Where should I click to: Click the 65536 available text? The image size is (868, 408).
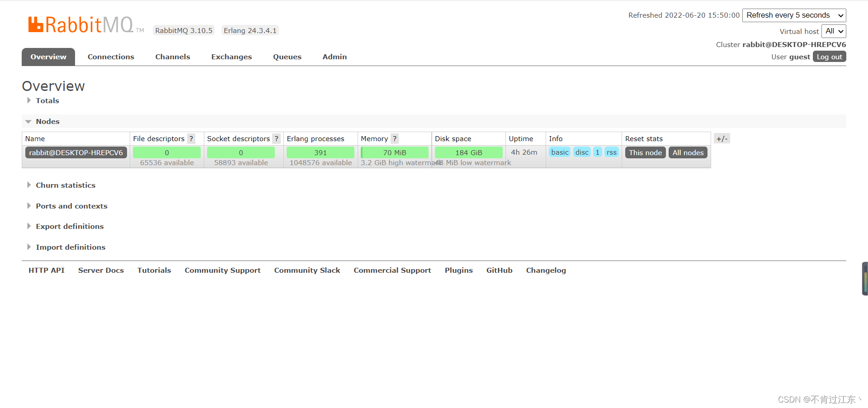coord(167,163)
